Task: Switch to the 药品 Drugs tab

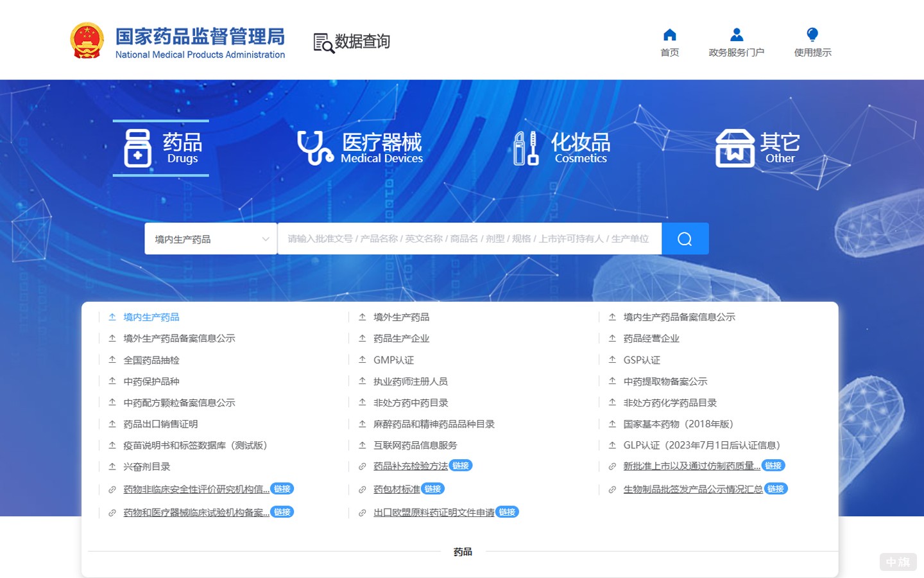Action: 160,148
